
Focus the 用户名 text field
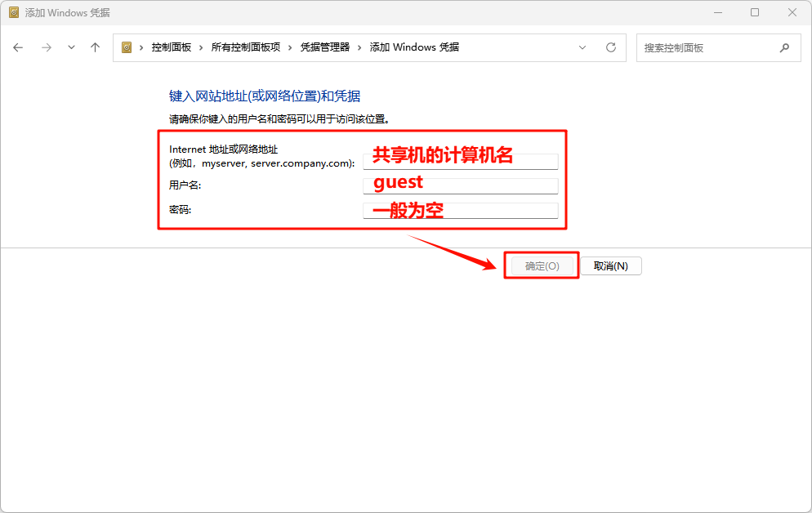point(460,186)
